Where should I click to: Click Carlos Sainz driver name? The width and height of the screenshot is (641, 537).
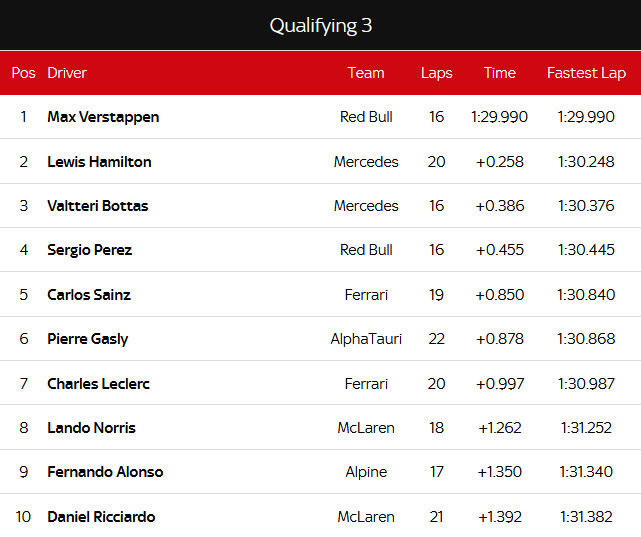pos(89,295)
